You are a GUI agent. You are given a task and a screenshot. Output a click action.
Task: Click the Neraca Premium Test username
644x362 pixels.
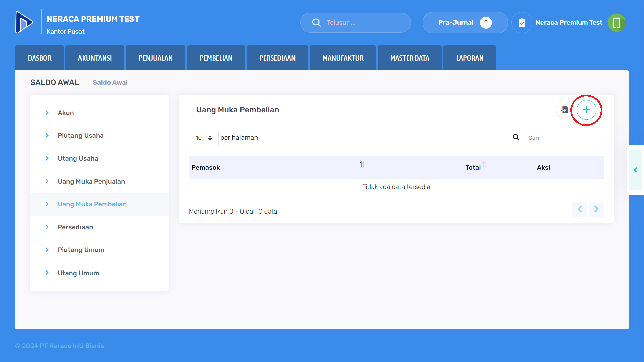[x=569, y=22]
